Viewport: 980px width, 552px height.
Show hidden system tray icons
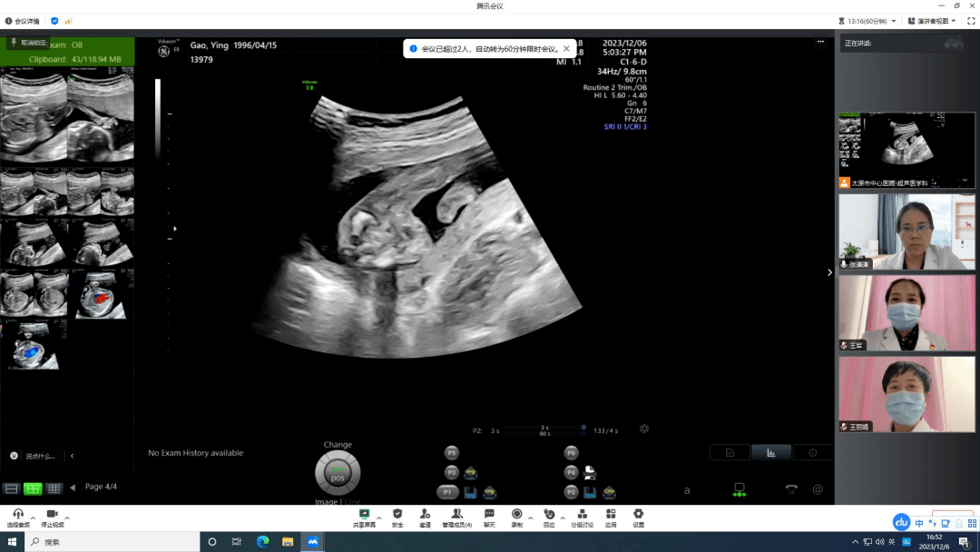(x=855, y=542)
